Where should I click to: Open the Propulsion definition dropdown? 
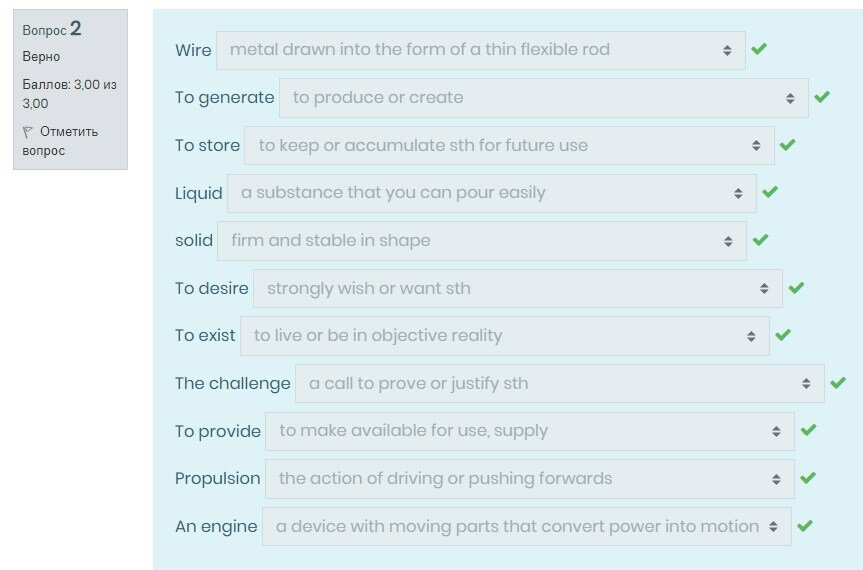click(529, 479)
